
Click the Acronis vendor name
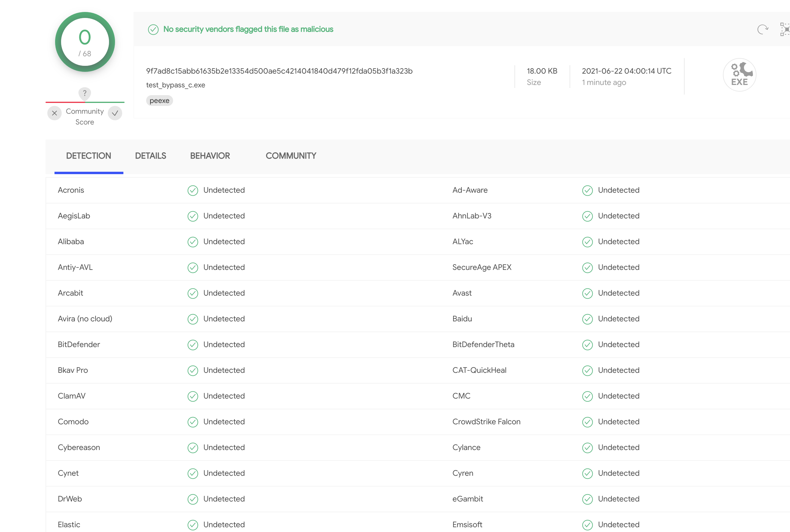pyautogui.click(x=71, y=190)
